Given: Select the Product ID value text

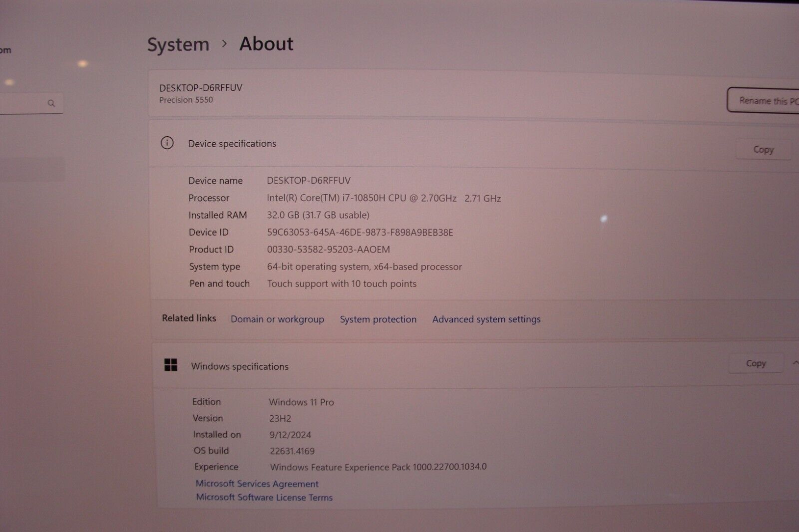Looking at the screenshot, I should [329, 249].
